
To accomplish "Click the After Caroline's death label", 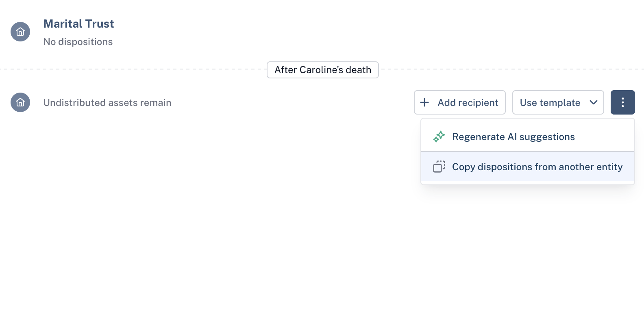I will (323, 70).
